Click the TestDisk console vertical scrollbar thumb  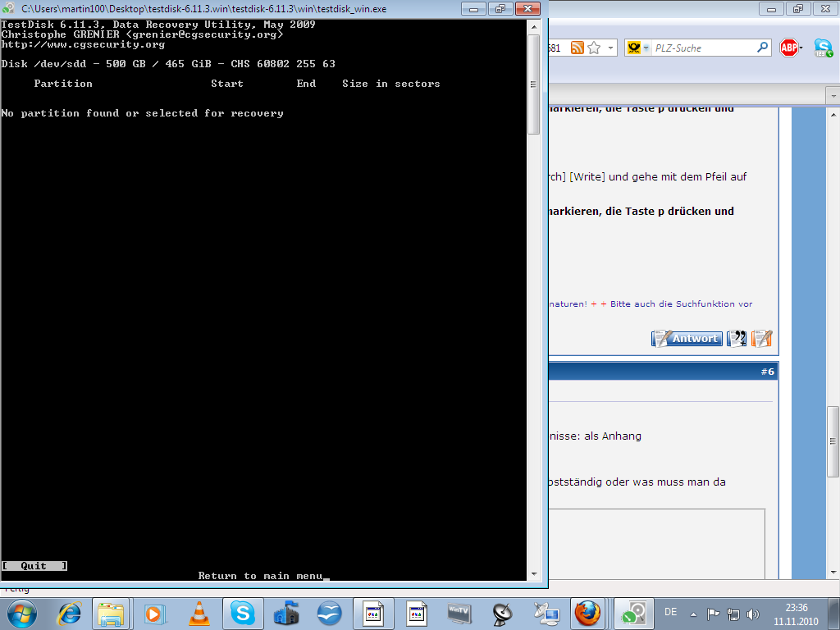(x=533, y=84)
